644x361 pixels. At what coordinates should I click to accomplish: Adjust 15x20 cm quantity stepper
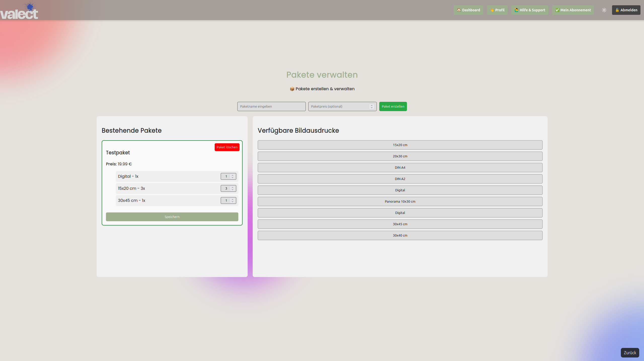pos(233,188)
